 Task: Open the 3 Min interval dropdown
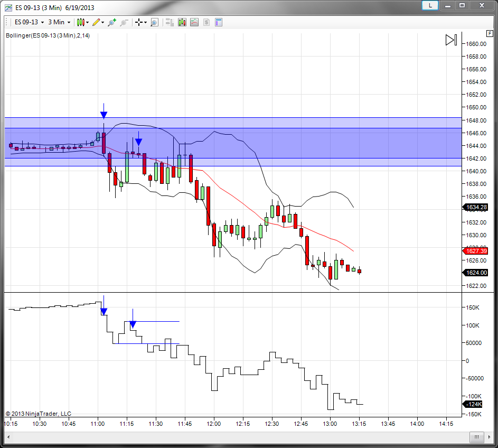pyautogui.click(x=59, y=22)
